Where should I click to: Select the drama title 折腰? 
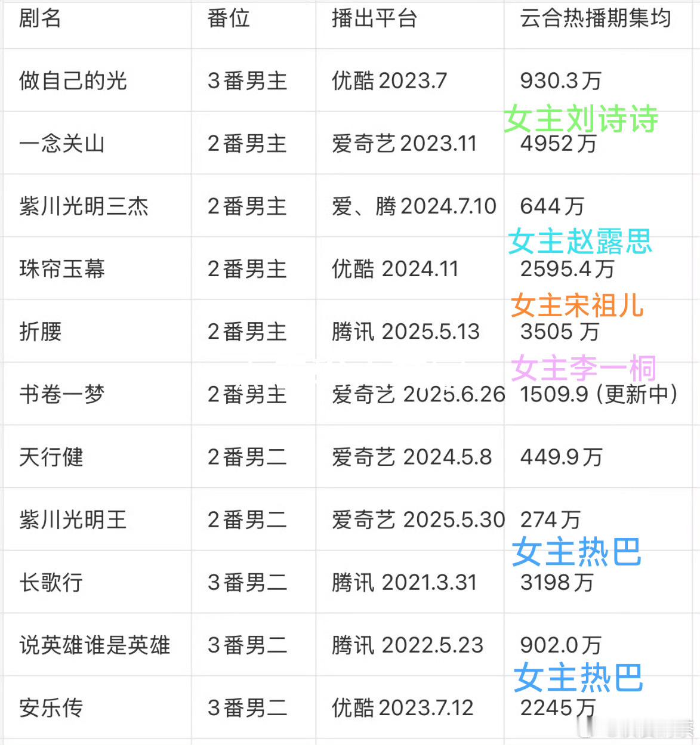click(41, 332)
